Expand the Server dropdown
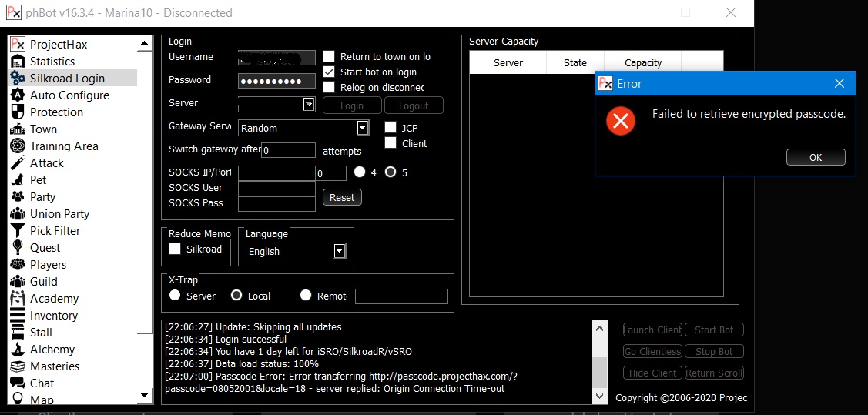Screen dimensions: 868x415 [309, 105]
